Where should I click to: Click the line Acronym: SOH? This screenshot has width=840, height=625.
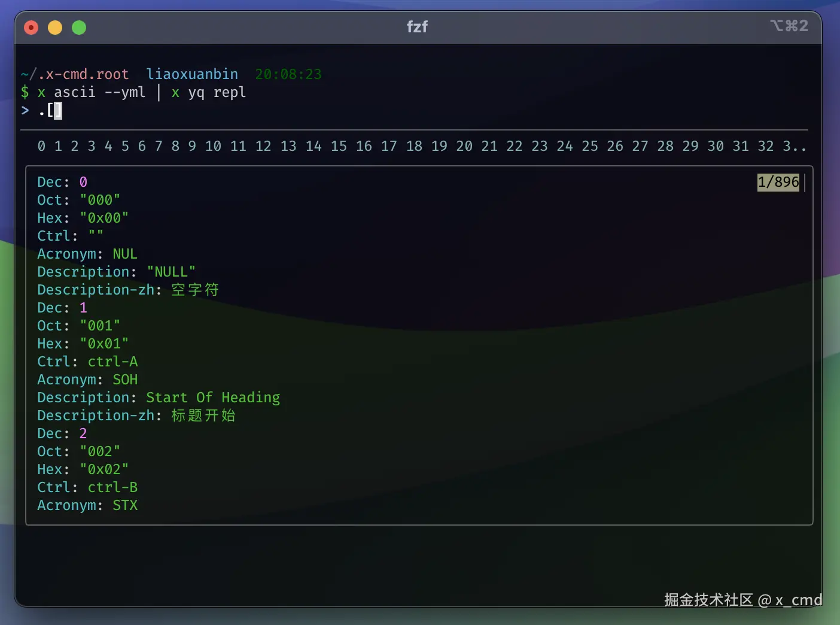point(87,380)
